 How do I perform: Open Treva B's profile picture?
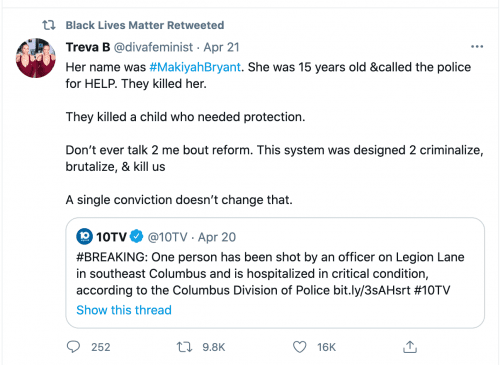(36, 58)
